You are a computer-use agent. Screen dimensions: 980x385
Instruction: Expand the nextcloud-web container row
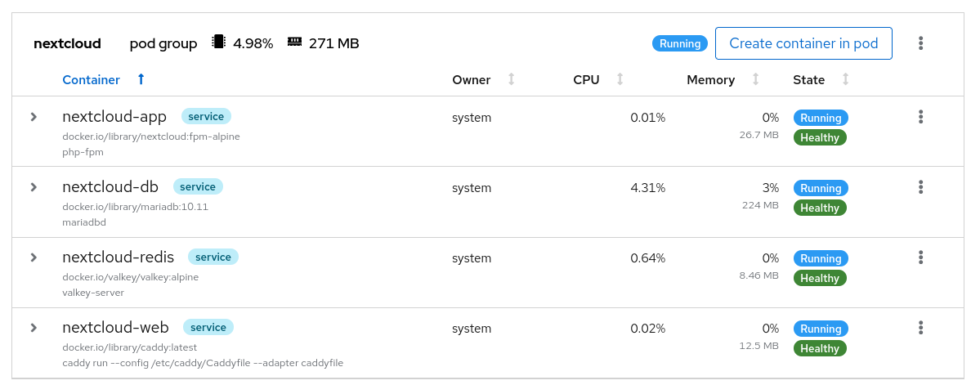(x=34, y=328)
